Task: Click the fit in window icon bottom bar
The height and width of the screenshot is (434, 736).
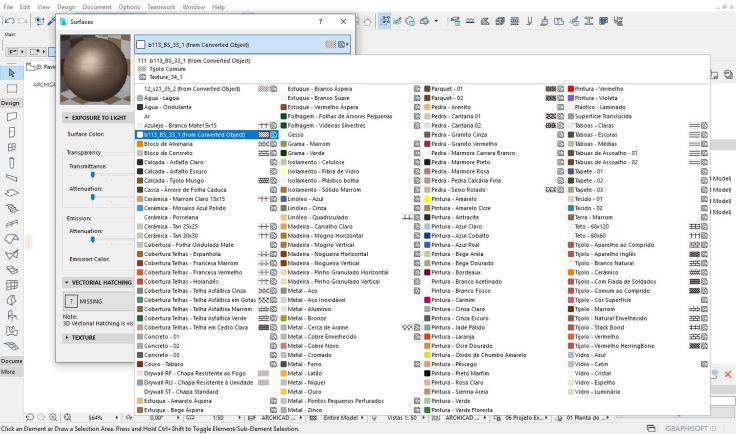Action: click(x=68, y=417)
